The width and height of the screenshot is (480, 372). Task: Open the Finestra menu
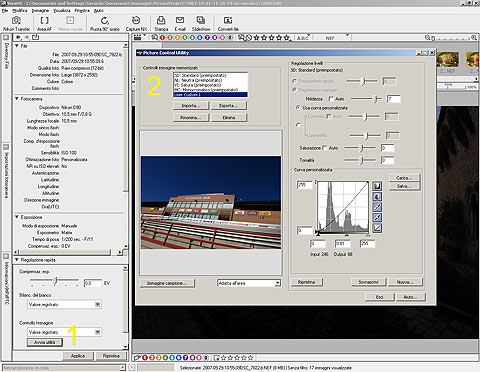pyautogui.click(x=82, y=11)
